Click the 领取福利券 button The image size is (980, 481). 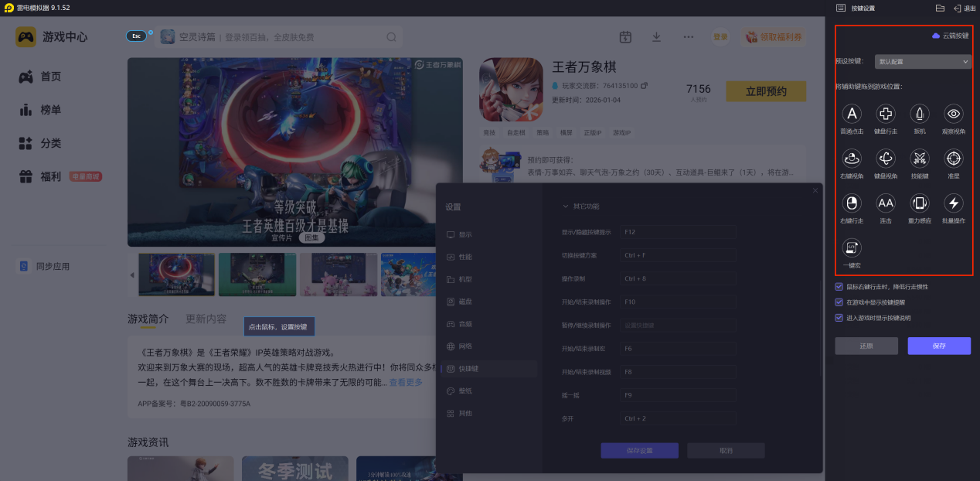pyautogui.click(x=774, y=37)
